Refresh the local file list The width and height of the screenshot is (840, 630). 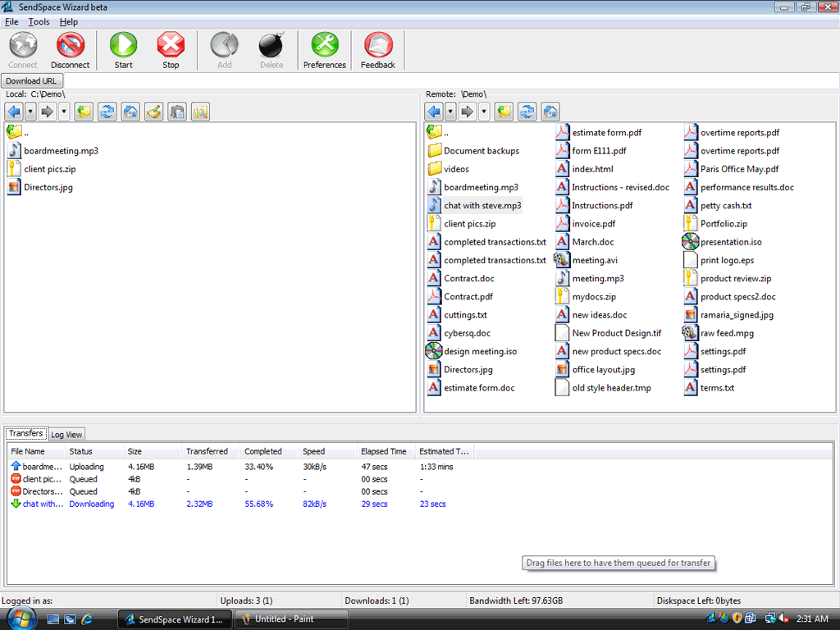pos(107,112)
